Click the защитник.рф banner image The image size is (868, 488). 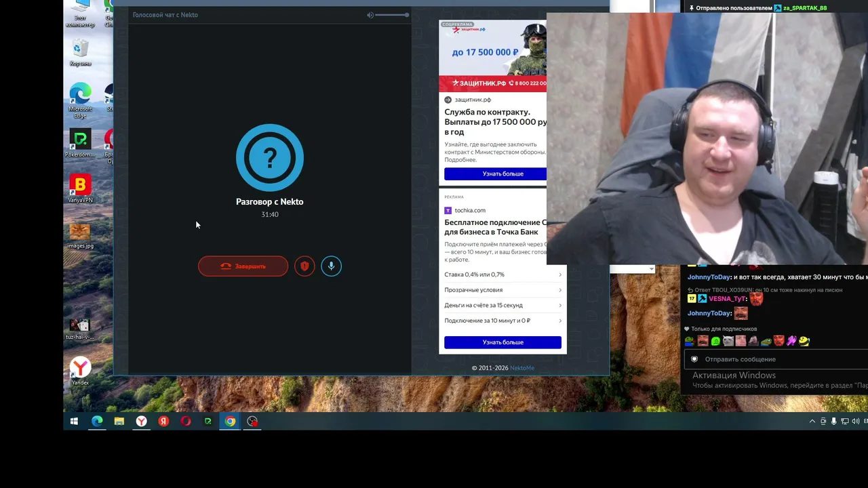point(492,56)
